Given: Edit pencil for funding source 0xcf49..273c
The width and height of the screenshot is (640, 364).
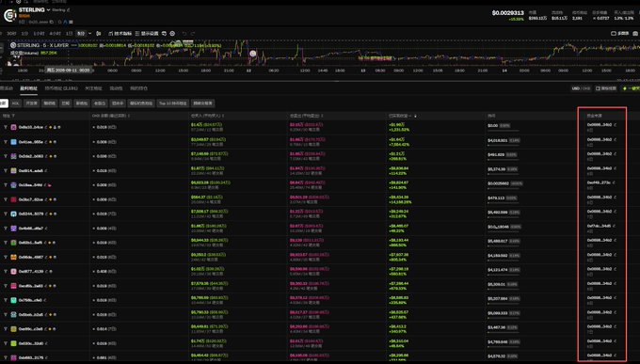Looking at the screenshot, I should (x=615, y=182).
